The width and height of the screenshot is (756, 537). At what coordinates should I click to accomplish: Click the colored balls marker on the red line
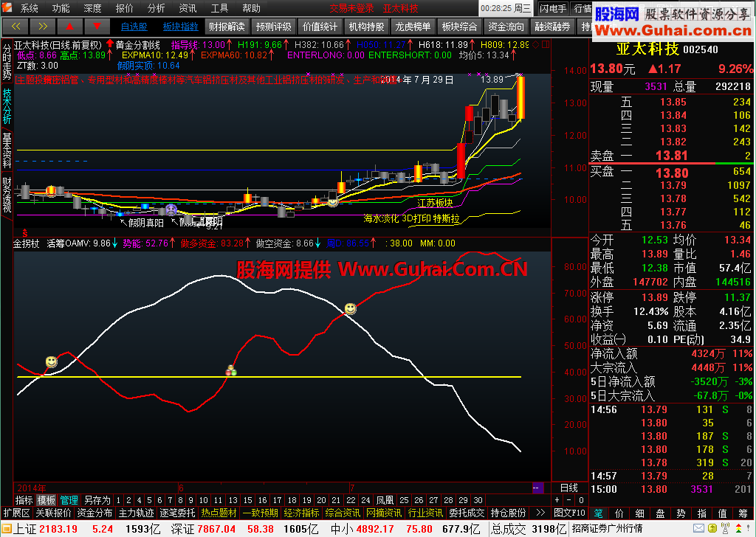pos(231,370)
